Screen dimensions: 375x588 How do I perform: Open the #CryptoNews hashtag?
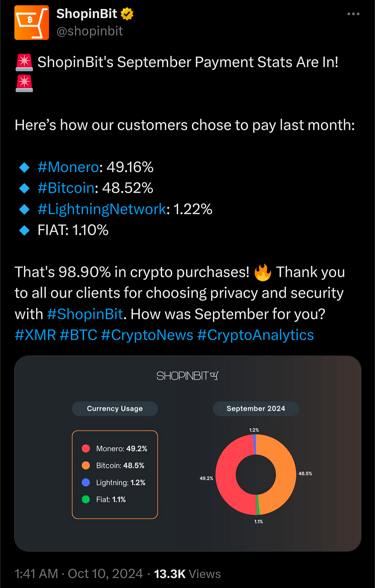[x=147, y=335]
